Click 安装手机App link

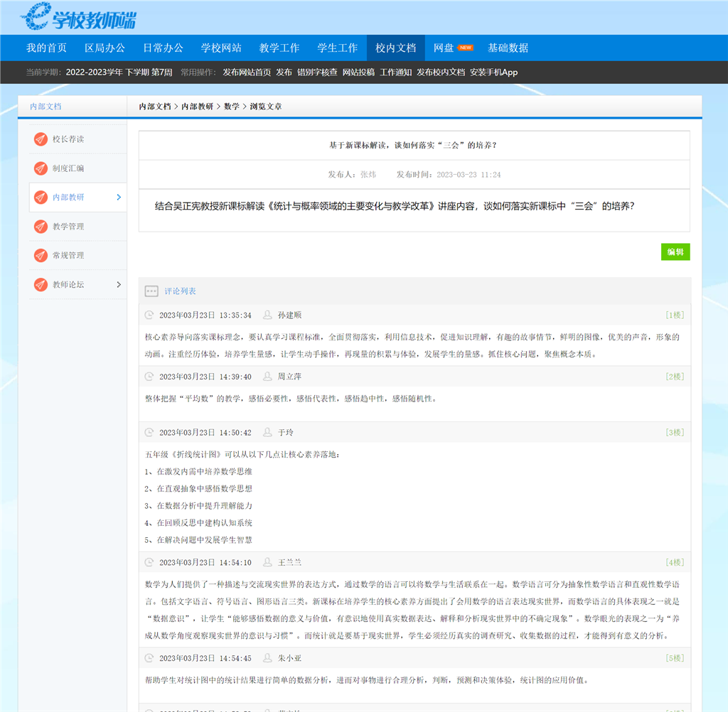point(493,72)
